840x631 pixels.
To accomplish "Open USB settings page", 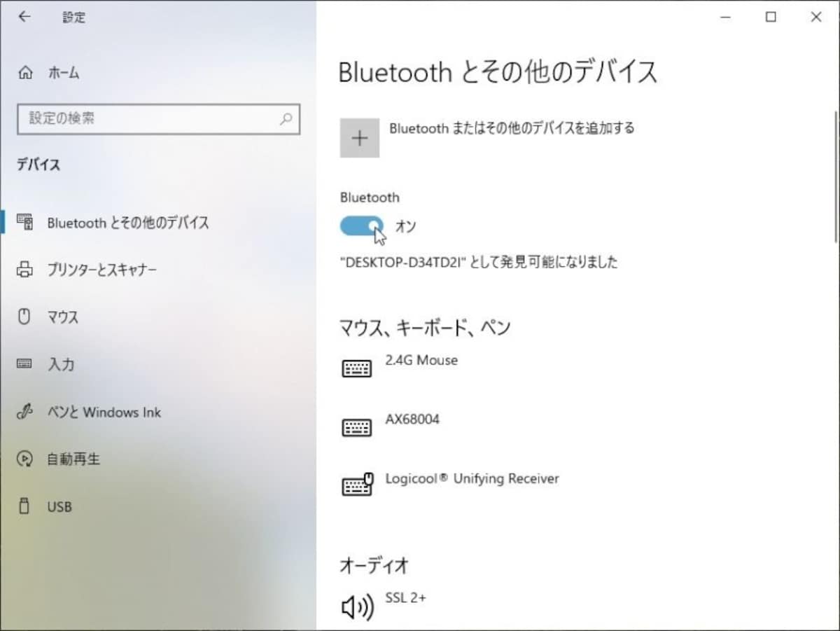I will 59,506.
